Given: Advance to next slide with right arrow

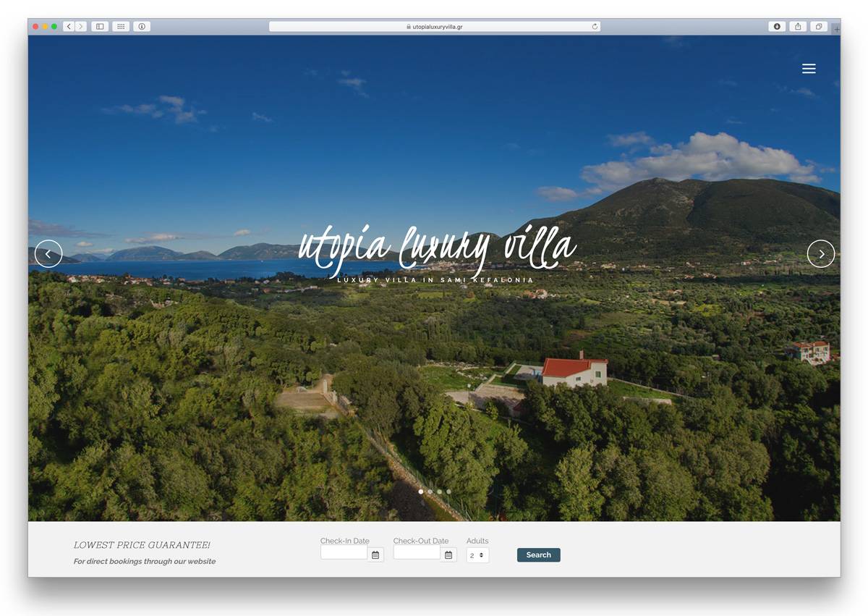Looking at the screenshot, I should coord(821,253).
